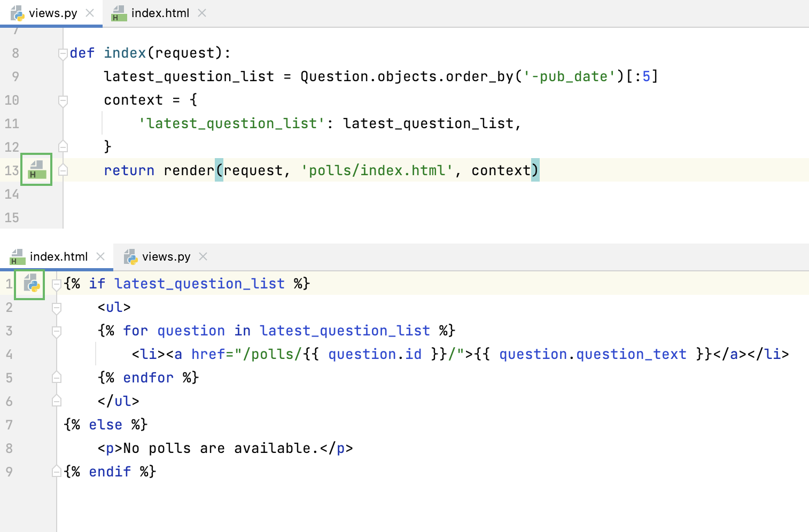Click the Python file icon on views.py tab
Viewport: 809px width, 532px height.
[x=18, y=12]
